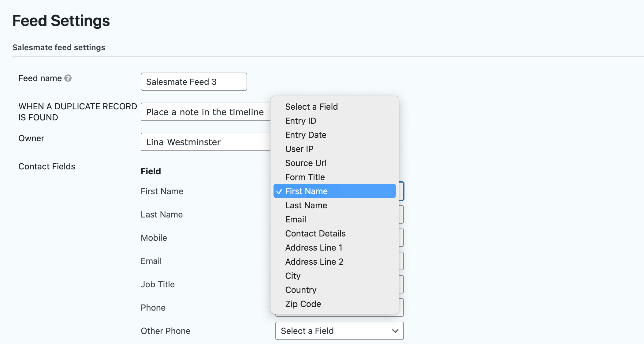This screenshot has width=644, height=344.
Task: Open the Other Phone field dropdown
Action: click(x=339, y=331)
